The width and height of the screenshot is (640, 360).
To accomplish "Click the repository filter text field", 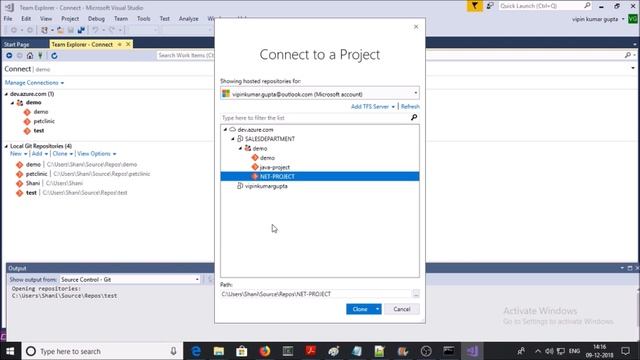I will [315, 118].
